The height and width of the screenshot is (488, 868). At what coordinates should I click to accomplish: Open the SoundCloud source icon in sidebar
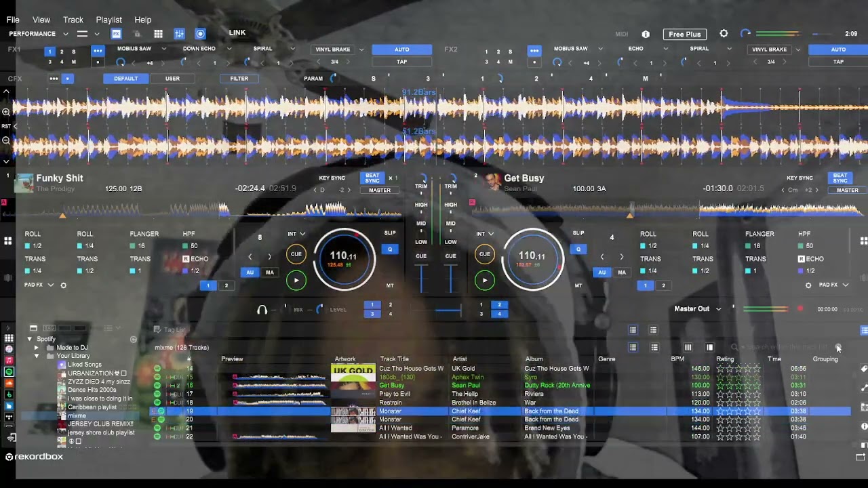tap(9, 384)
